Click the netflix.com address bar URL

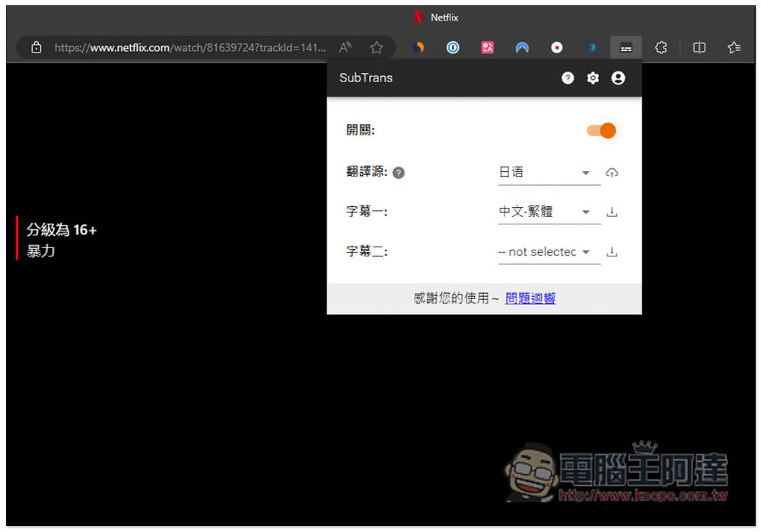189,48
